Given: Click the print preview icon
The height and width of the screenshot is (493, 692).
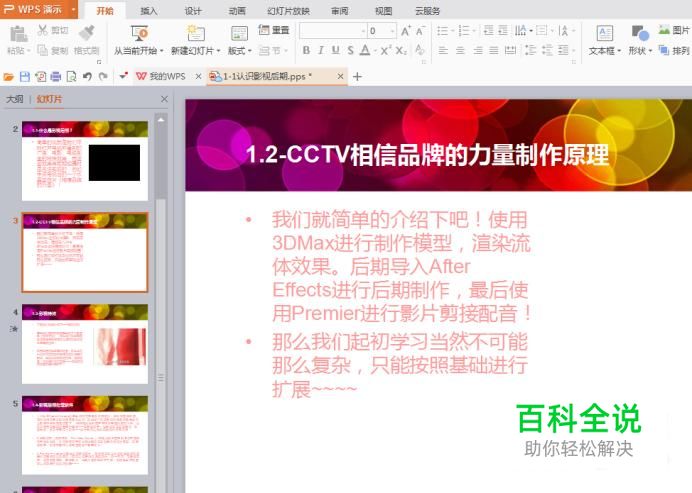Looking at the screenshot, I should coord(71,77).
